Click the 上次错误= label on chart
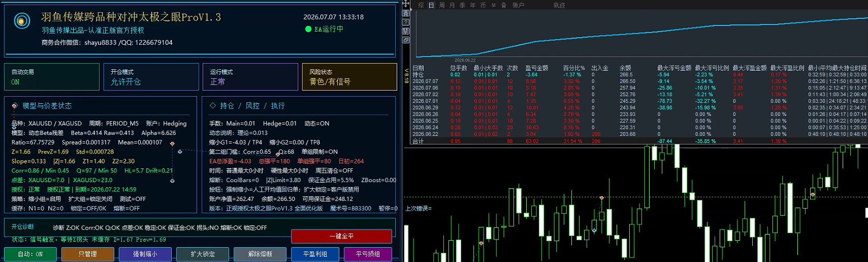This screenshot has width=868, height=262. click(x=419, y=208)
